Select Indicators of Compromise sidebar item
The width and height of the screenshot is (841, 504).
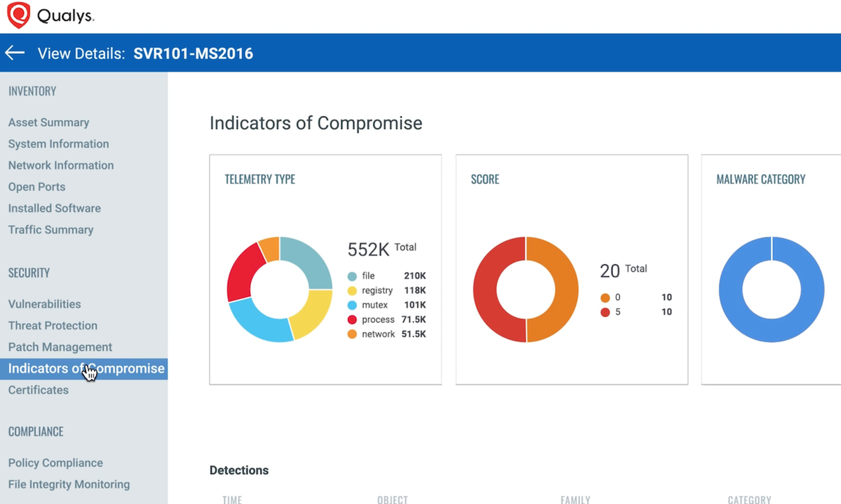pos(84,369)
